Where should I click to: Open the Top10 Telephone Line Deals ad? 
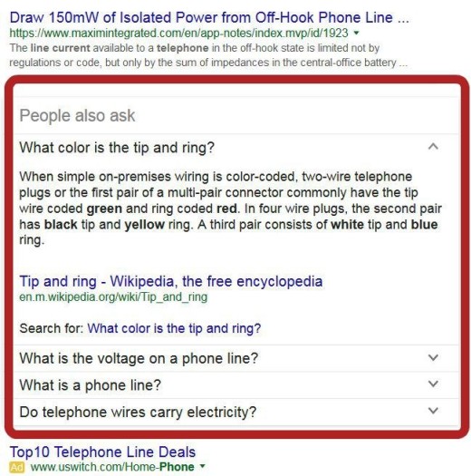click(102, 452)
